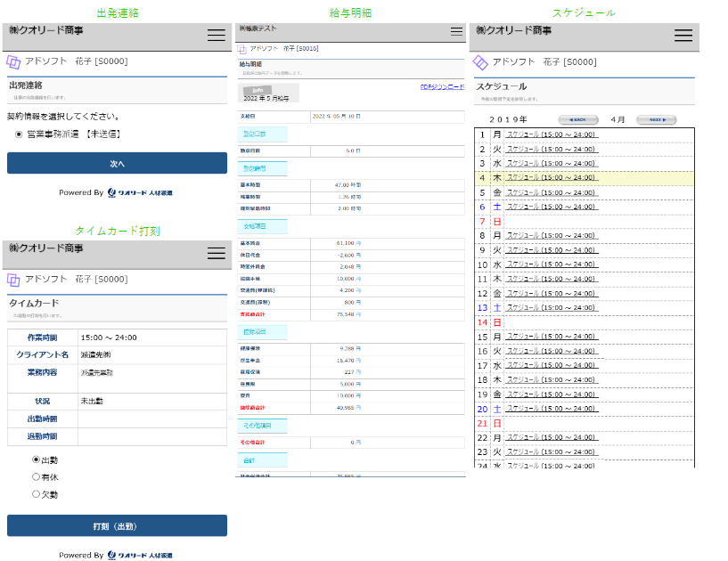Open hamburger menu in 給与明細 screen
728x561 pixels.
456,31
